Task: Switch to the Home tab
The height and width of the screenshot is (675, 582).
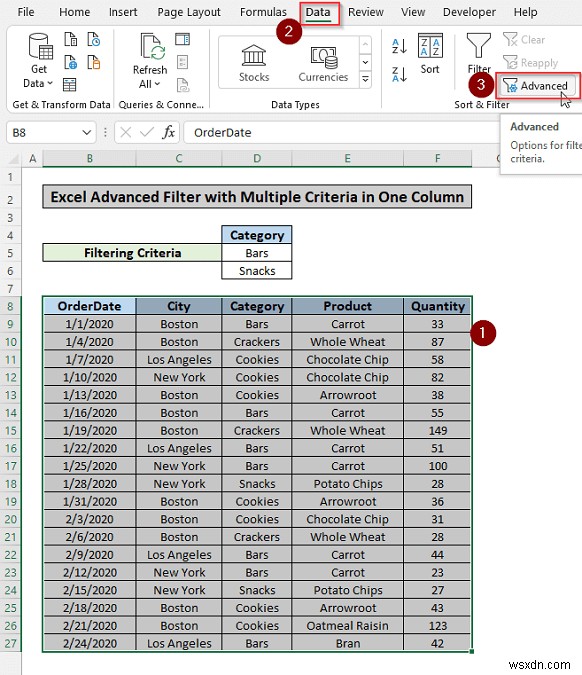Action: click(74, 12)
